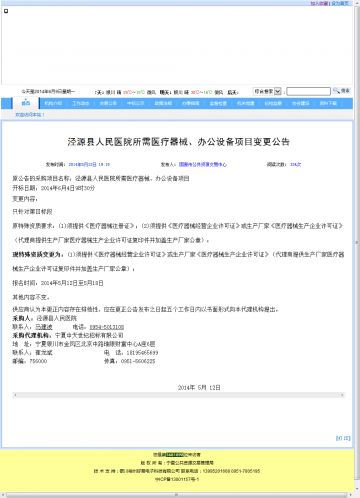Click the agency name 宁夏中天世纪招标有限公司
Image resolution: width=360 pixels, height=498 pixels.
pyautogui.click(x=89, y=335)
